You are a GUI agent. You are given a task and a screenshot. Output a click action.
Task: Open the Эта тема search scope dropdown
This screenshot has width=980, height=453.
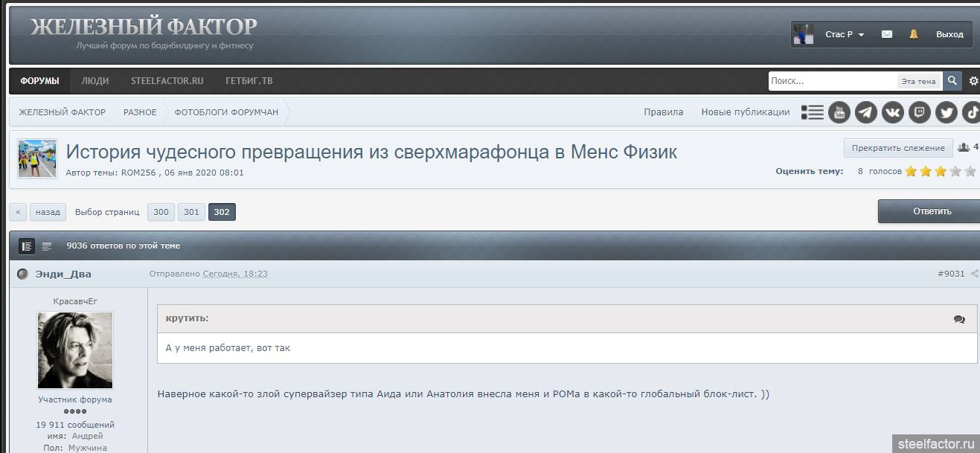click(918, 81)
